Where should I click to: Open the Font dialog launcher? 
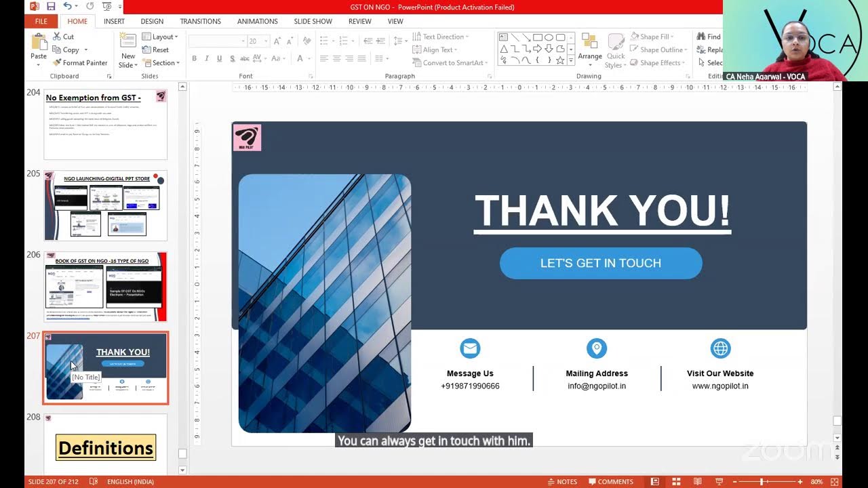[311, 77]
